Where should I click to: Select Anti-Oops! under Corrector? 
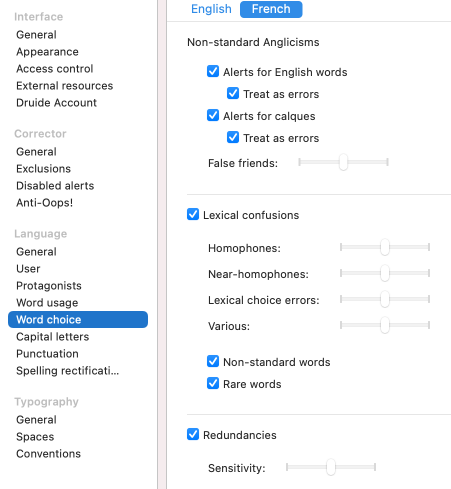[x=44, y=203]
